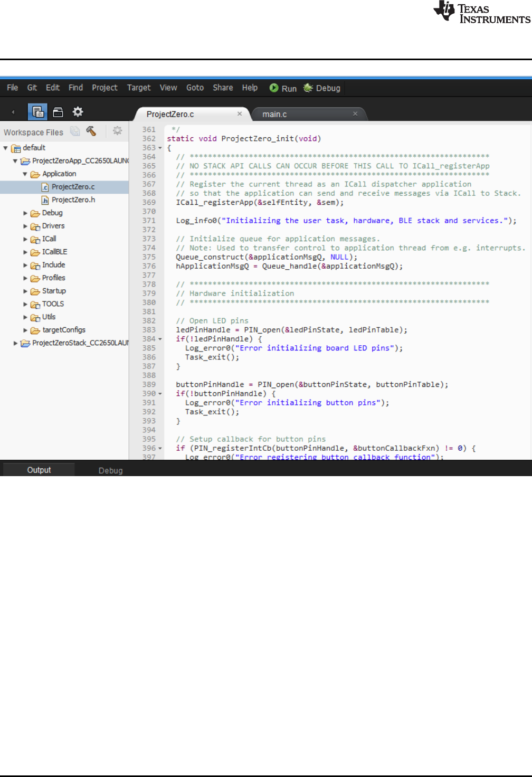Open the ProjectZero.h file
Screen dimensions: 532x777
pos(73,200)
